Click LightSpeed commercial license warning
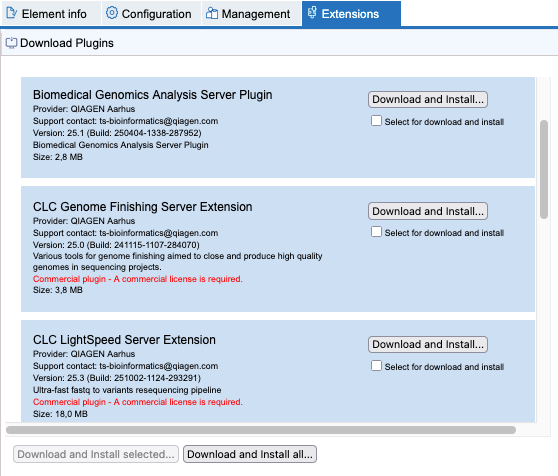558x476 pixels. coord(138,402)
